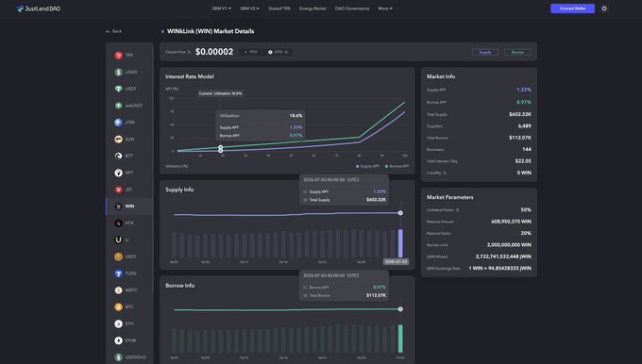Click the Liquidity info icon
The width and height of the screenshot is (642, 364).
tap(445, 173)
